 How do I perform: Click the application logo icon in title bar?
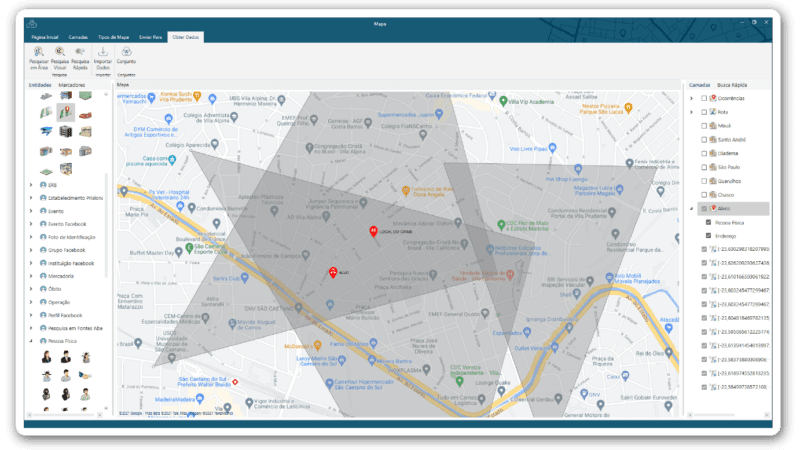32,24
